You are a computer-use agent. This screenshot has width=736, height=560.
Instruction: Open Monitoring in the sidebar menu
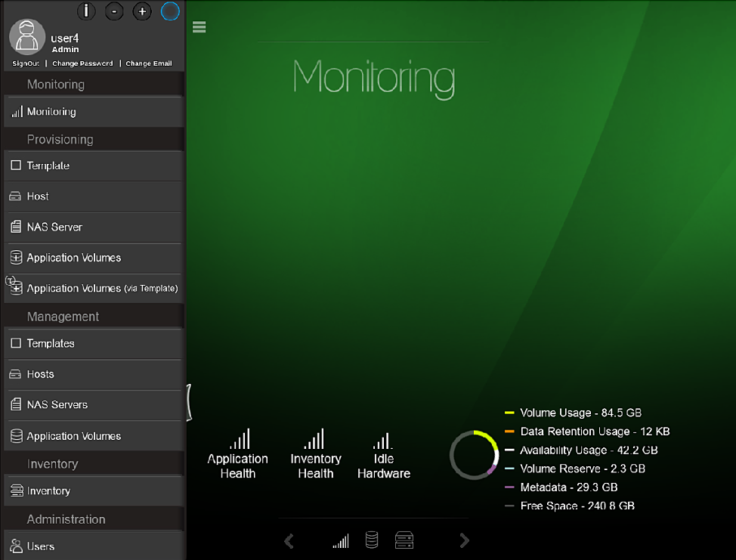(51, 112)
